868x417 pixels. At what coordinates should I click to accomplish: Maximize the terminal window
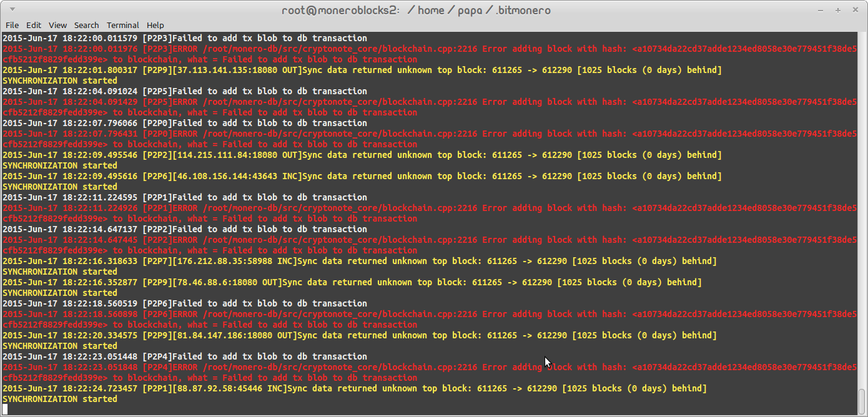pos(839,10)
